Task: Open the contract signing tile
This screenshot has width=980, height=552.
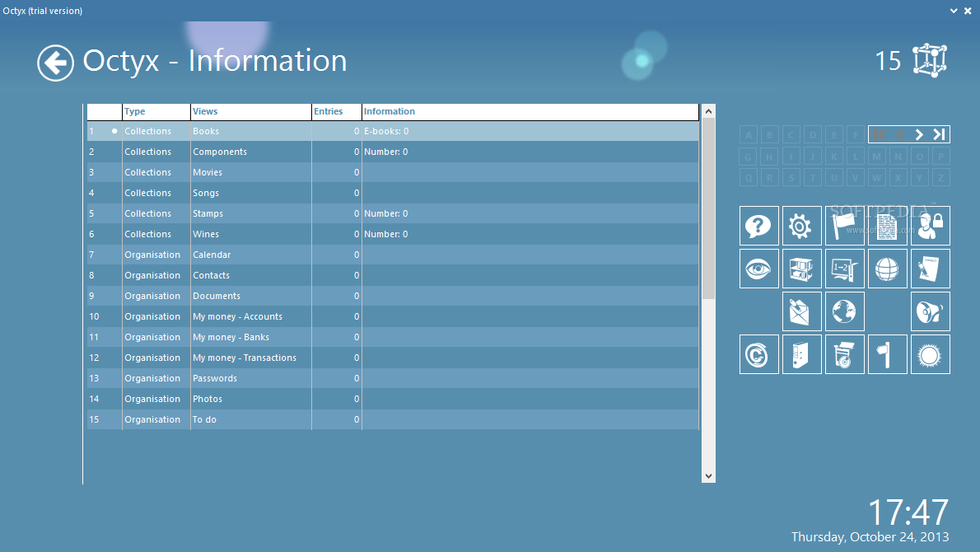Action: coord(931,269)
